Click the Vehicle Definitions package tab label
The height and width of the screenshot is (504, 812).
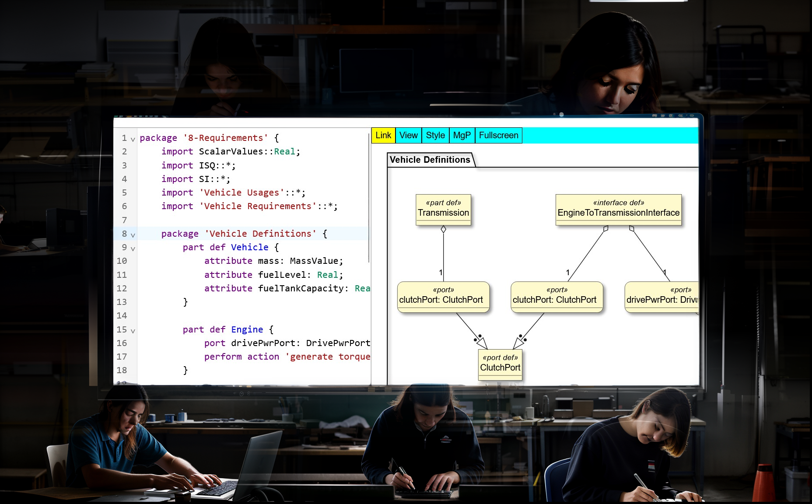click(430, 160)
